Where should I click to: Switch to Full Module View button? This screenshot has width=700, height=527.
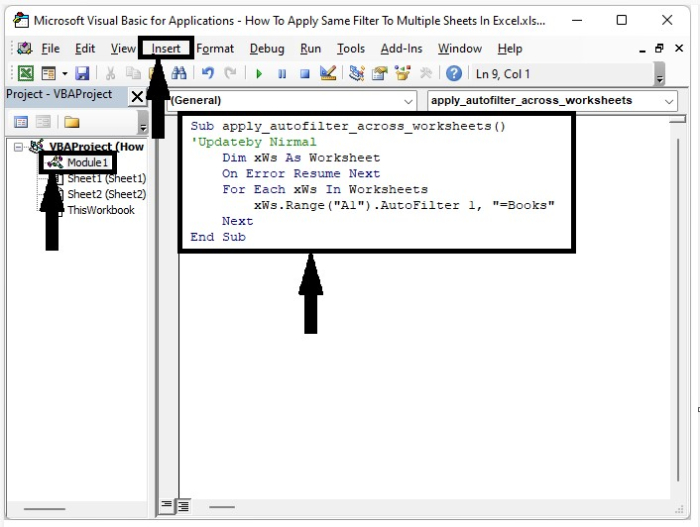pyautogui.click(x=183, y=506)
